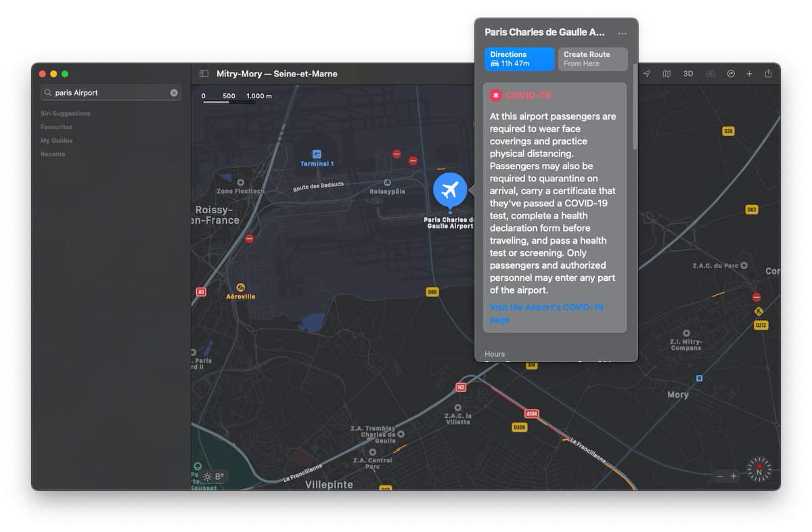Click the COVID-19 heading in the place card

coord(528,95)
